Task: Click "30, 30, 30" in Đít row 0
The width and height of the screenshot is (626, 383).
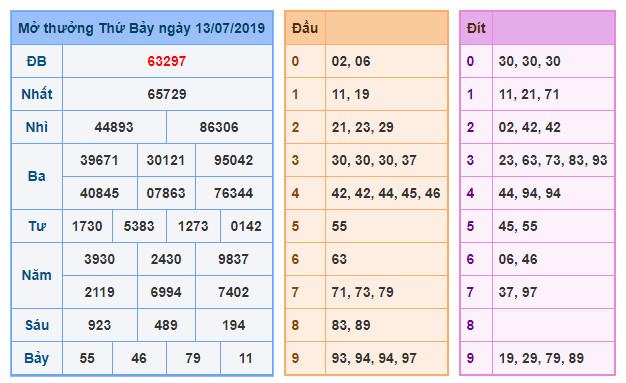Action: [529, 61]
